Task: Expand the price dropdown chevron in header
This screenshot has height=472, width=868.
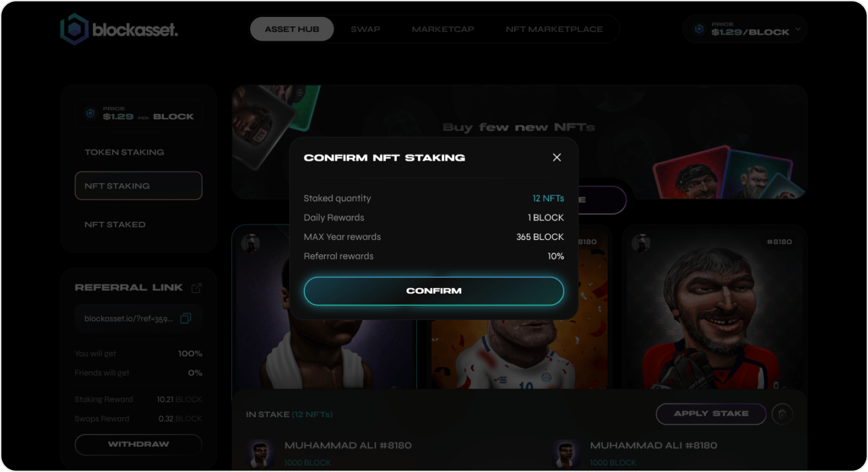Action: (798, 29)
